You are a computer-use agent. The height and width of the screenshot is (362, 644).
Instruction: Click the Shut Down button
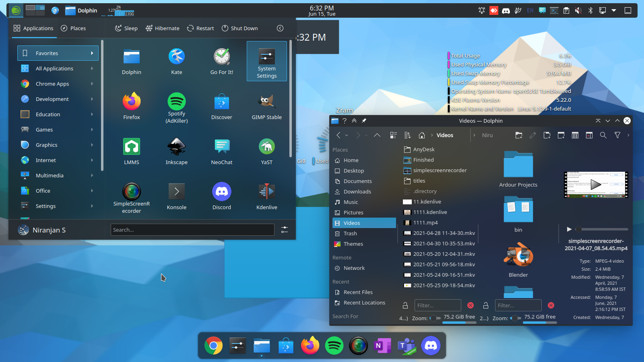[240, 28]
